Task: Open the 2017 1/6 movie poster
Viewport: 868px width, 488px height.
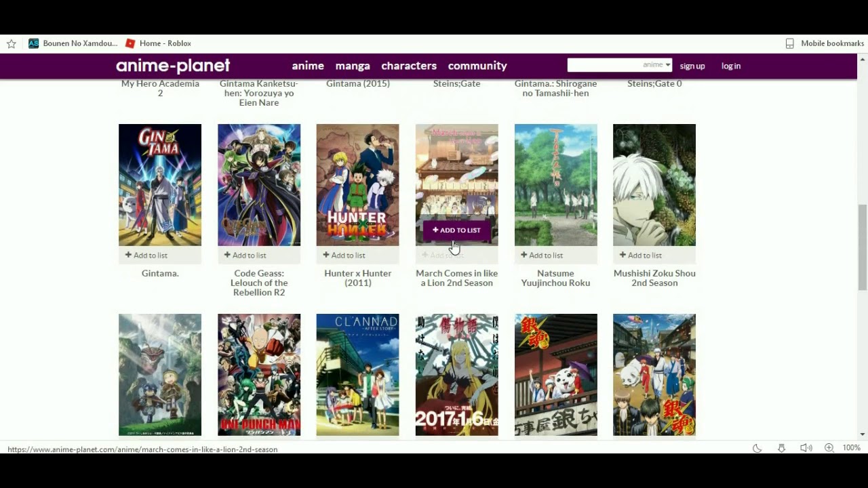Action: click(x=457, y=375)
